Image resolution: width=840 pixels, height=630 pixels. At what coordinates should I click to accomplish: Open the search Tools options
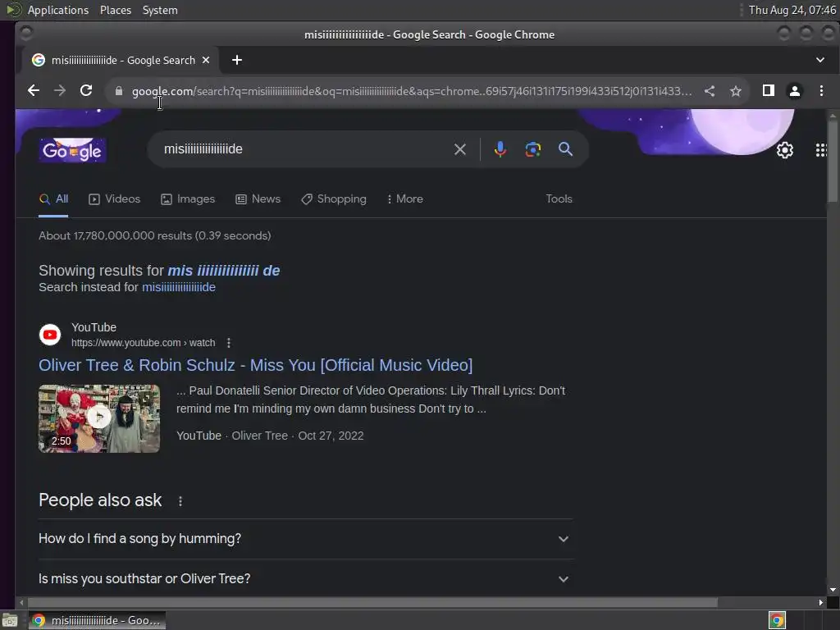coord(559,199)
